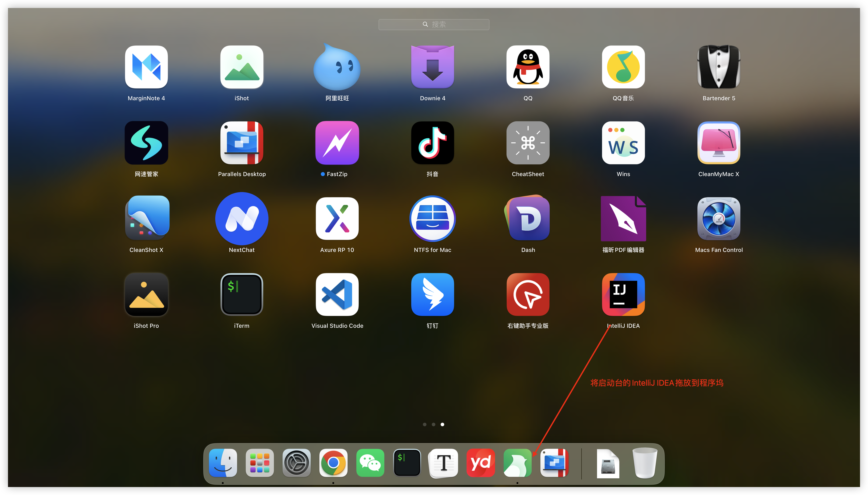The width and height of the screenshot is (868, 495).
Task: Launch NextChat from Launchpad
Action: click(242, 219)
